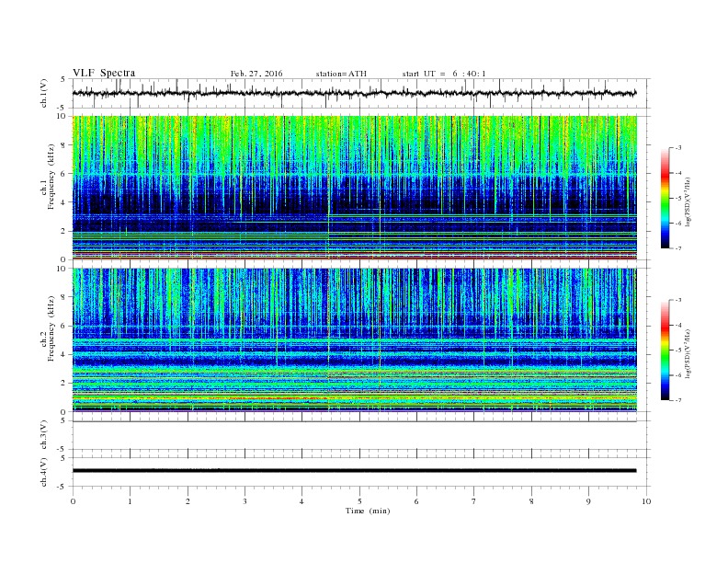The image size is (728, 563).
Task: Click the ch.1 color bar "log(PSD)(V²/Hz)" label
Action: [x=688, y=202]
